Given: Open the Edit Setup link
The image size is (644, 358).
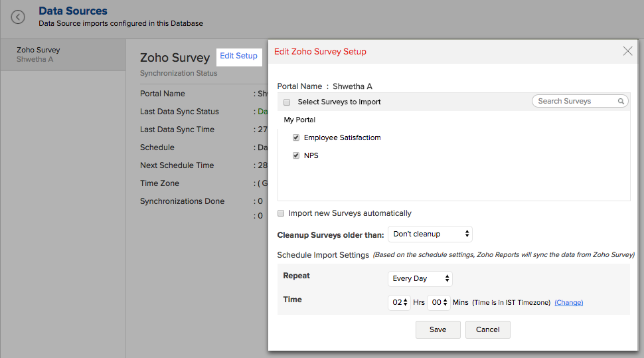Looking at the screenshot, I should click(238, 56).
